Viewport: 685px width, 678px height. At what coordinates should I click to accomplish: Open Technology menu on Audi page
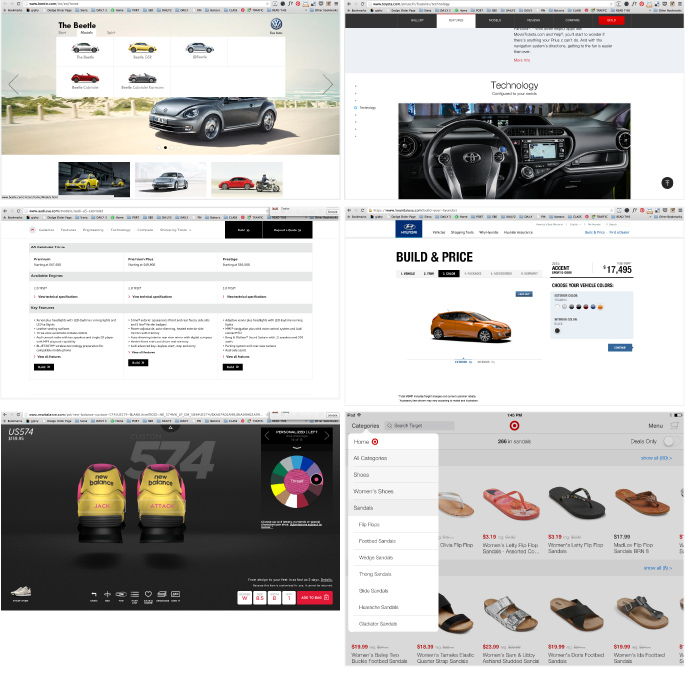coord(121,230)
